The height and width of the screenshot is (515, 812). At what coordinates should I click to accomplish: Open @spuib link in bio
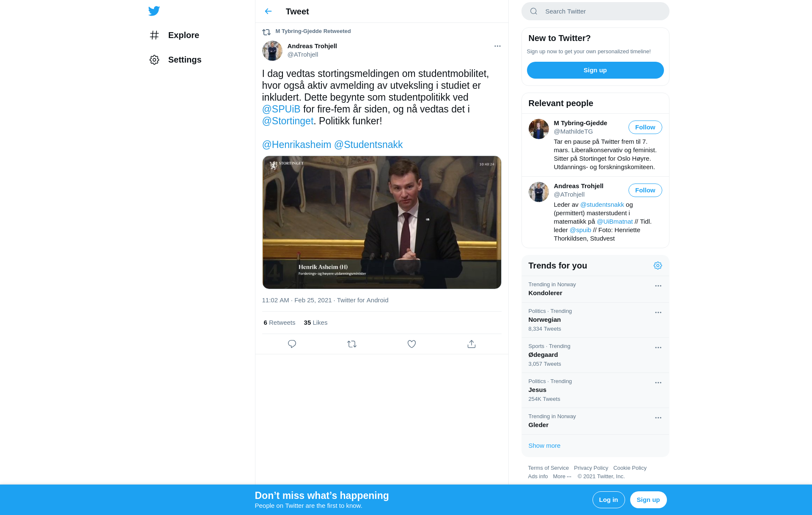tap(580, 230)
